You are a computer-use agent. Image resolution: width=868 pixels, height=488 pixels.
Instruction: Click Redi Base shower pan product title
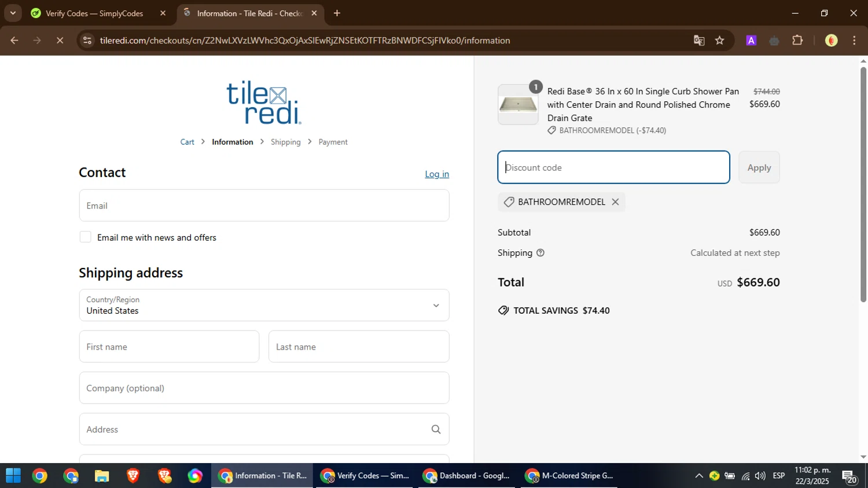point(643,105)
